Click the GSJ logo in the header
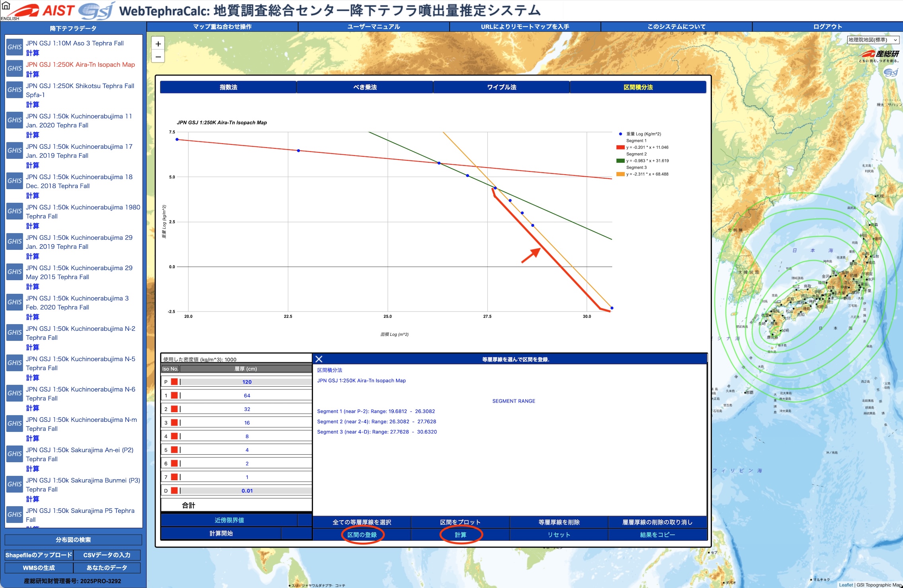Image resolution: width=903 pixels, height=588 pixels. point(96,11)
